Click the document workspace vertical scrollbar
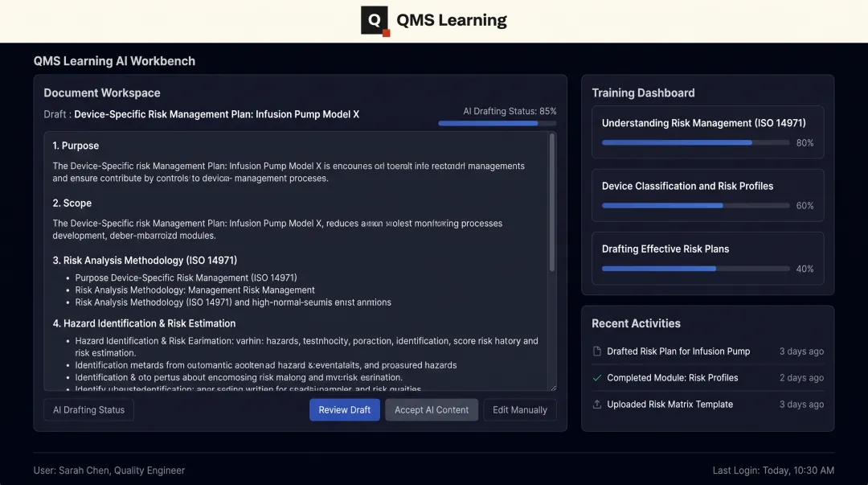This screenshot has height=485, width=868. [x=552, y=203]
